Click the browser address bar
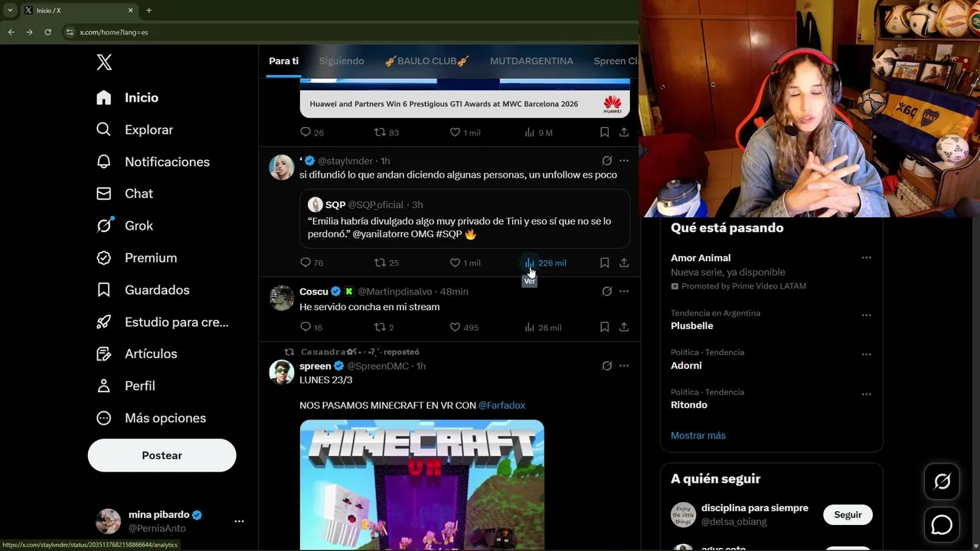This screenshot has height=551, width=980. point(348,32)
